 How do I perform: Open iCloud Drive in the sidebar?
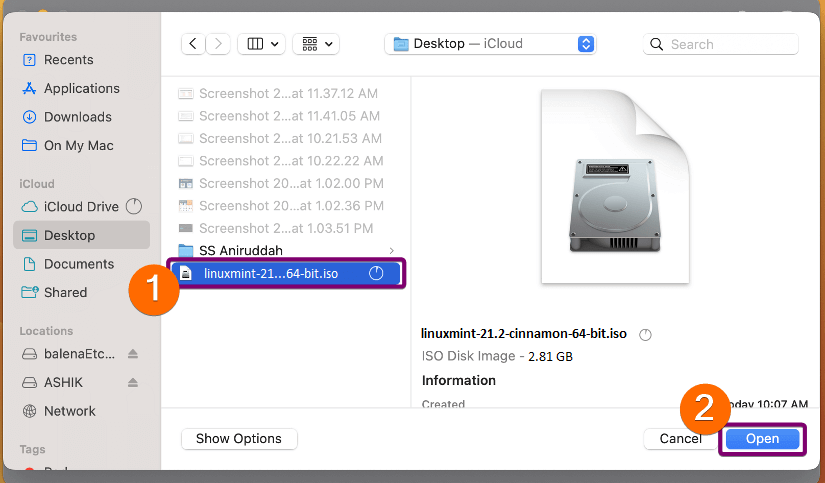pyautogui.click(x=82, y=207)
